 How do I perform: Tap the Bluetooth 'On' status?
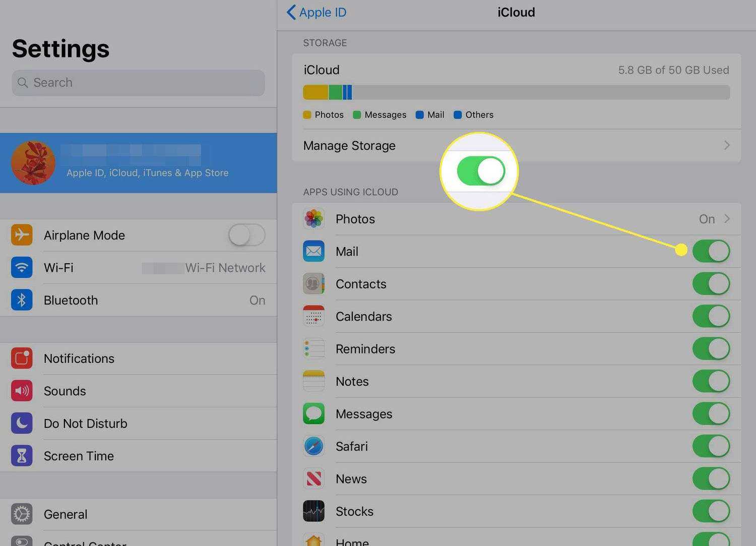point(257,300)
